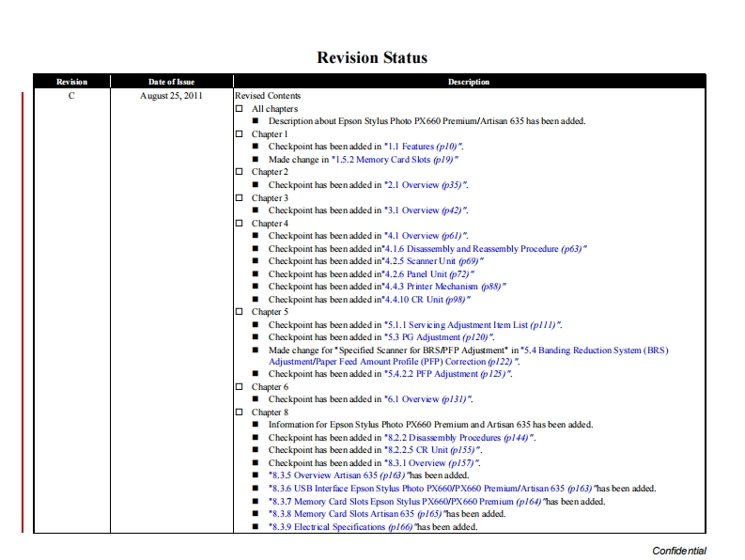
Task: Open the "1.1 Features (p10)" link
Action: pos(423,148)
